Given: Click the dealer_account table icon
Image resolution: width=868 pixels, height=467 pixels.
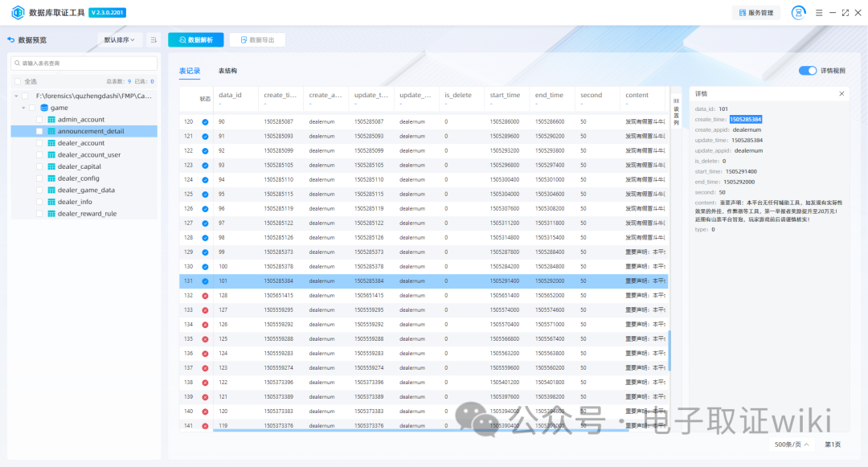Looking at the screenshot, I should click(51, 143).
